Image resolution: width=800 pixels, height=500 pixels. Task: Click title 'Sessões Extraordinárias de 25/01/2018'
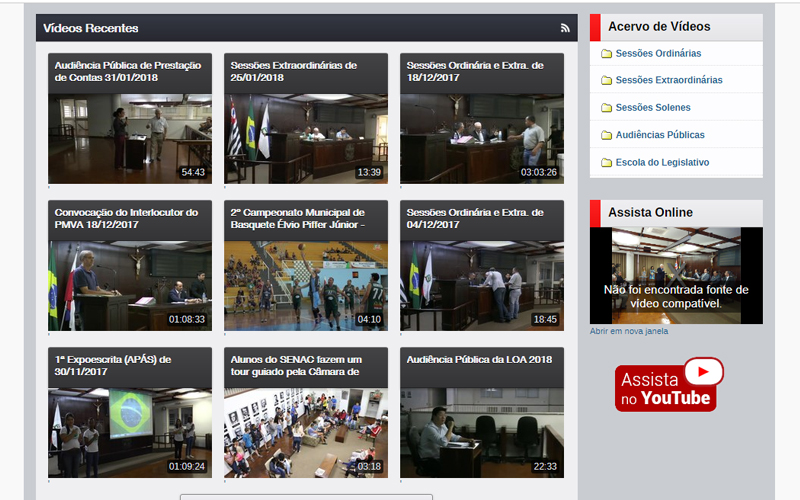[x=293, y=71]
